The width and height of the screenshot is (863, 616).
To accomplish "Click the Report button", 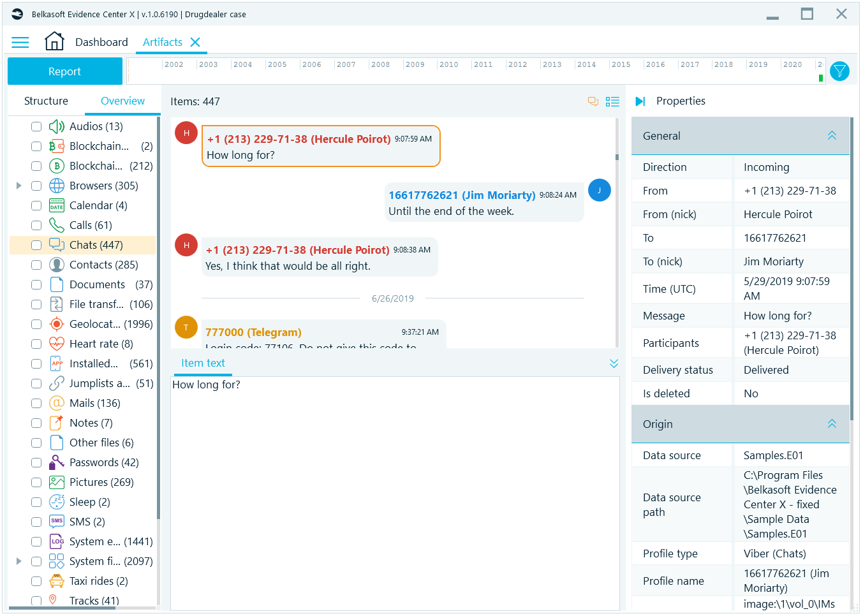I will click(x=65, y=71).
